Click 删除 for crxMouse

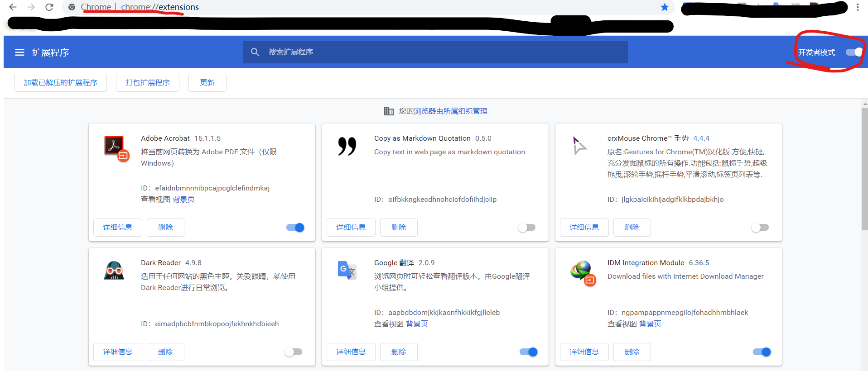click(x=632, y=228)
